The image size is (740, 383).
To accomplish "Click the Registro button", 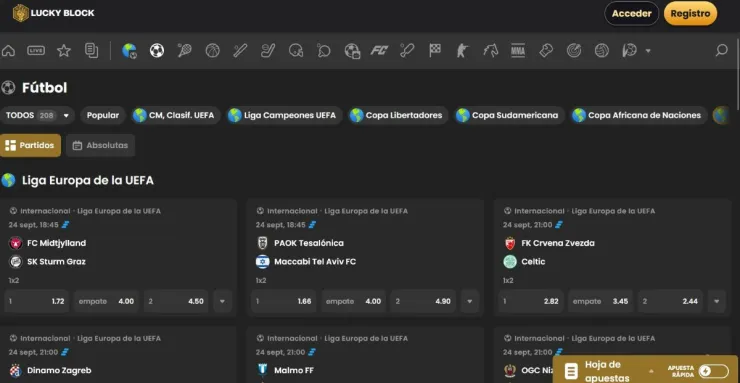I will pos(690,13).
